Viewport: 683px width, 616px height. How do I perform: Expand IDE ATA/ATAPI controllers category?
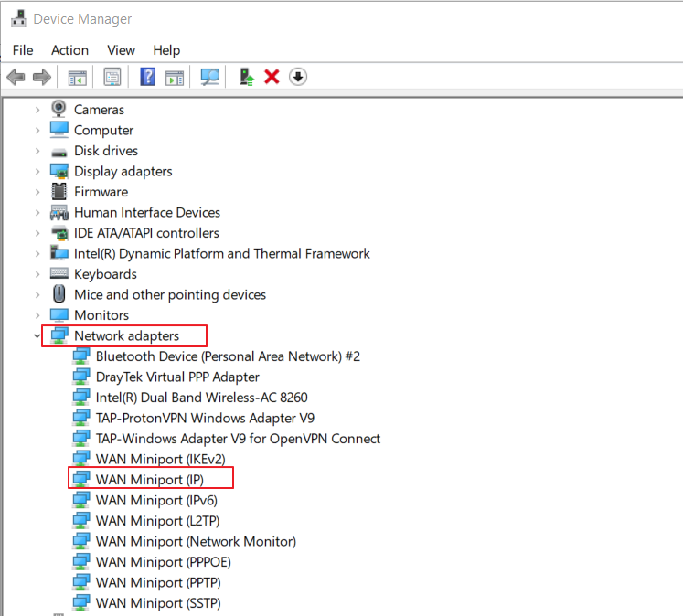tap(37, 233)
